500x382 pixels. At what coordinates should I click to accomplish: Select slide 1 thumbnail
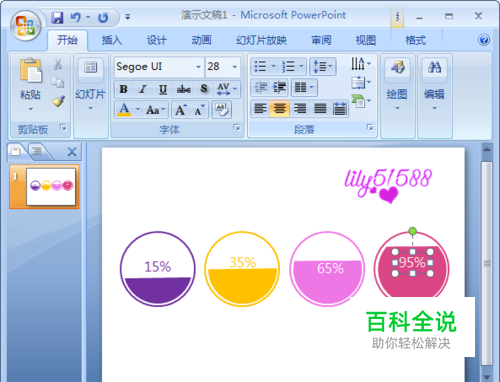(51, 187)
